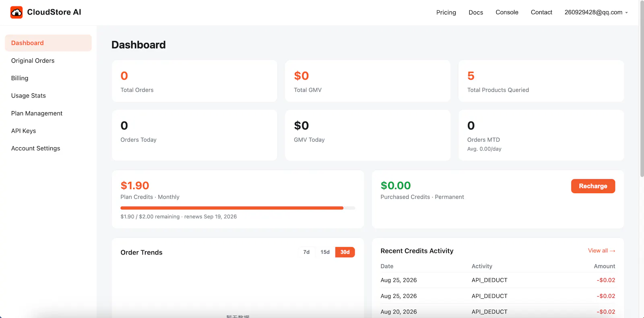Select the 30d range for Order Trends
644x318 pixels.
tap(345, 252)
